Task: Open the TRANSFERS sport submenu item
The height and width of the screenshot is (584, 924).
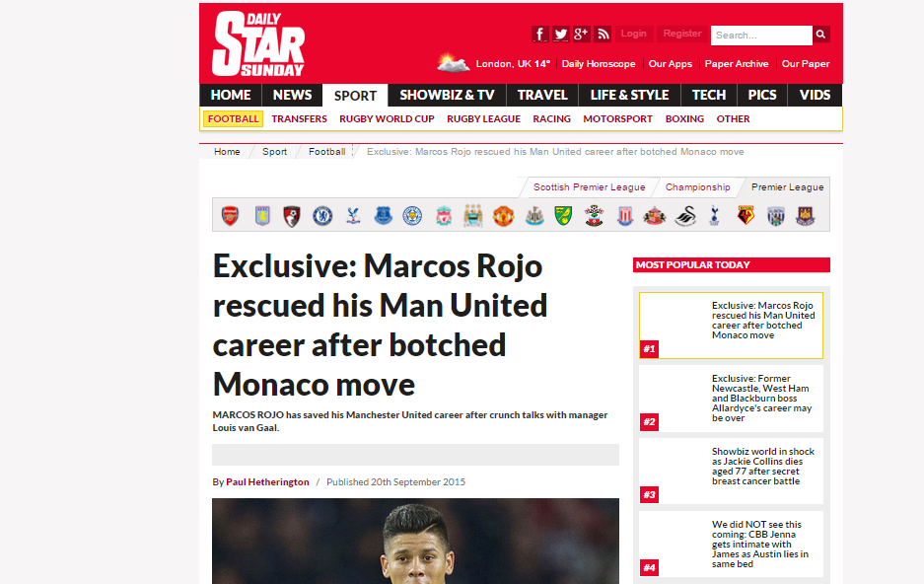Action: click(299, 119)
